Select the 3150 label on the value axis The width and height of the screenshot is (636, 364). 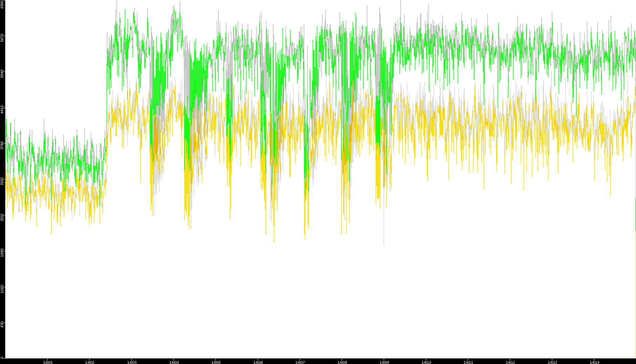click(x=2, y=181)
